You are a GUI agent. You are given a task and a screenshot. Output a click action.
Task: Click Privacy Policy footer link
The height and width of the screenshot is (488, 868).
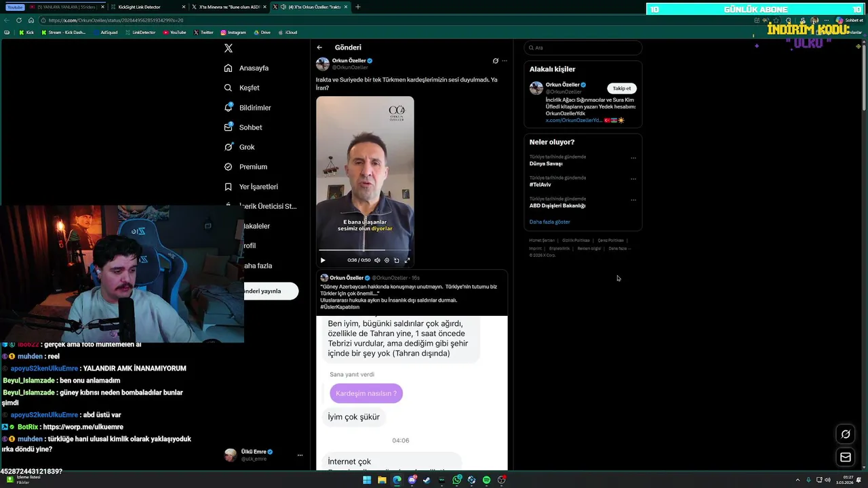coord(576,241)
